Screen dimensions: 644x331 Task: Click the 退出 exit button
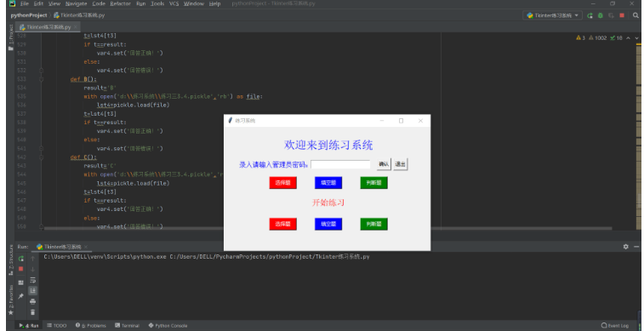coord(401,164)
